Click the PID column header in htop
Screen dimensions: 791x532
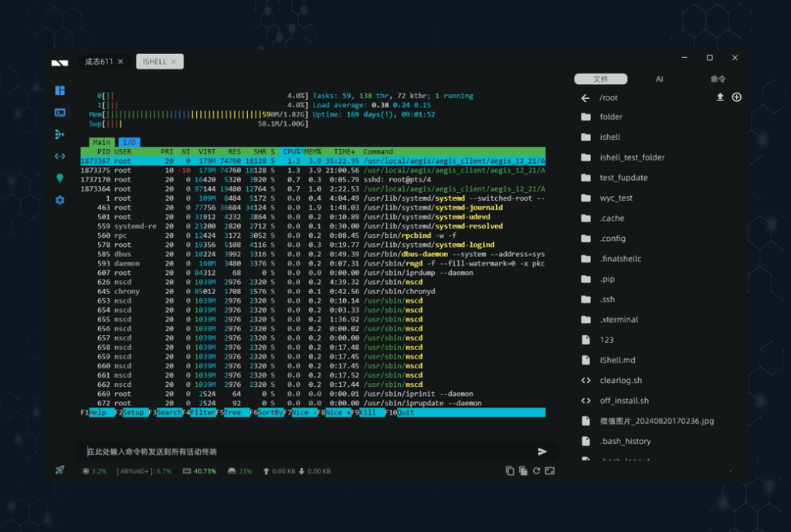[x=104, y=151]
